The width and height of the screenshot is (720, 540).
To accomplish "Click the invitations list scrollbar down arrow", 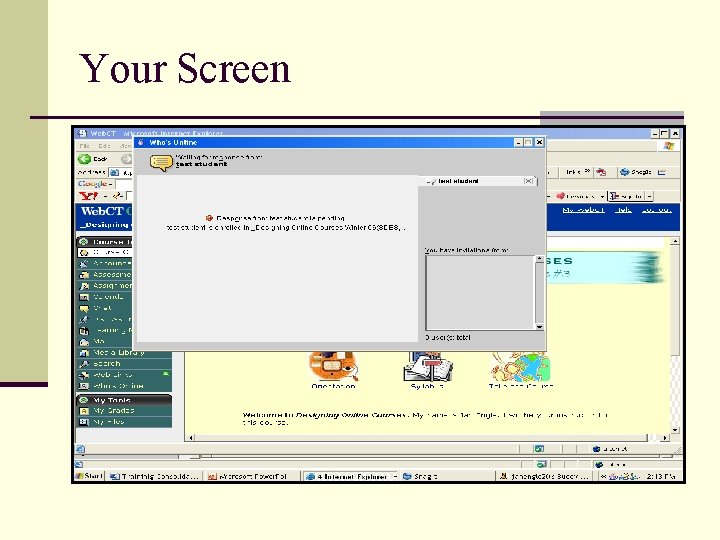I will [x=540, y=327].
